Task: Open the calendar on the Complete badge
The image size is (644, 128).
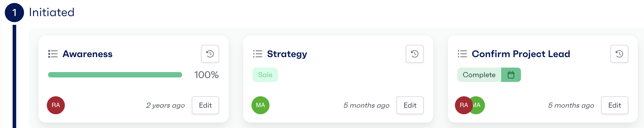Action: pos(511,75)
